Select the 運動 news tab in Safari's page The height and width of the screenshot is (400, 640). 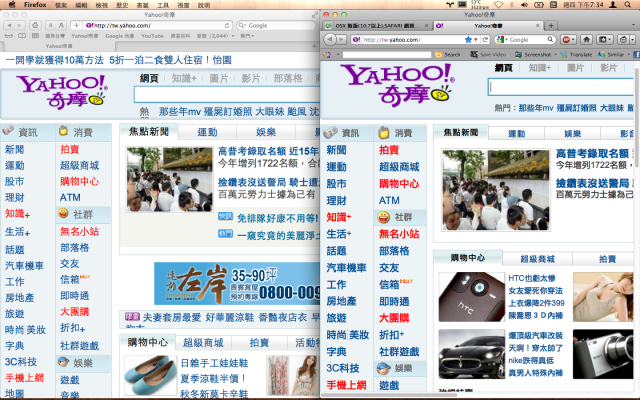pos(207,132)
